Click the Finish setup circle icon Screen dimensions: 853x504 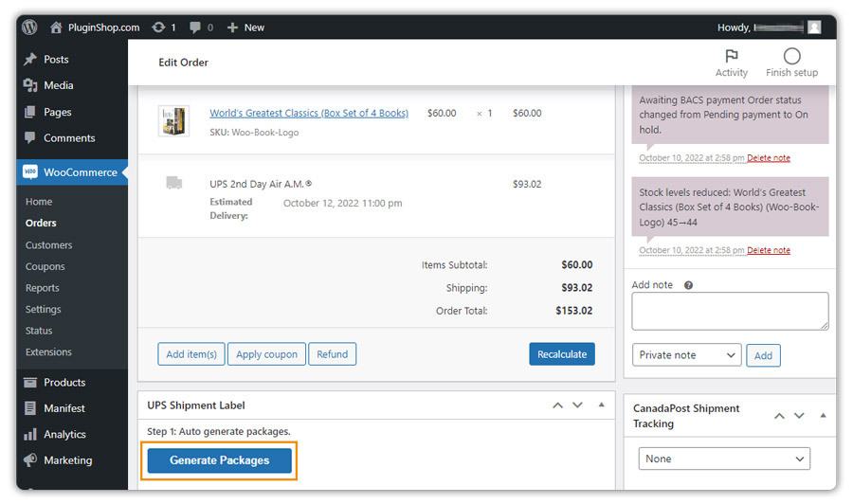coord(791,57)
